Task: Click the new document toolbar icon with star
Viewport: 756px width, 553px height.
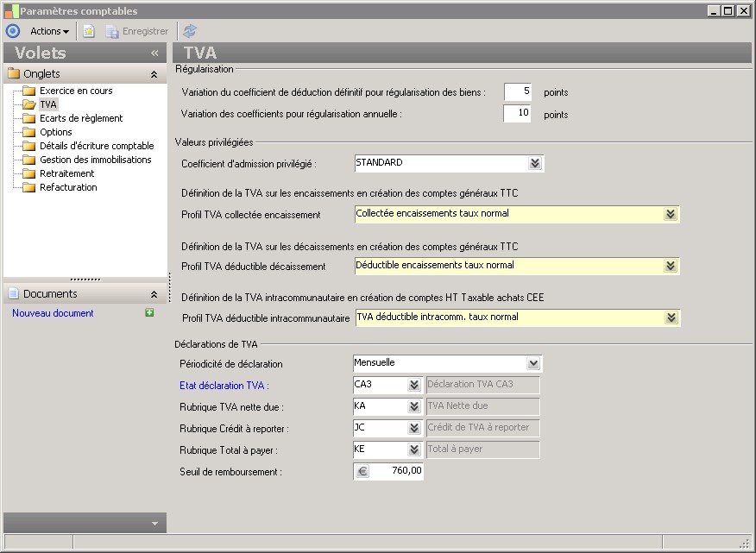Action: click(x=89, y=31)
